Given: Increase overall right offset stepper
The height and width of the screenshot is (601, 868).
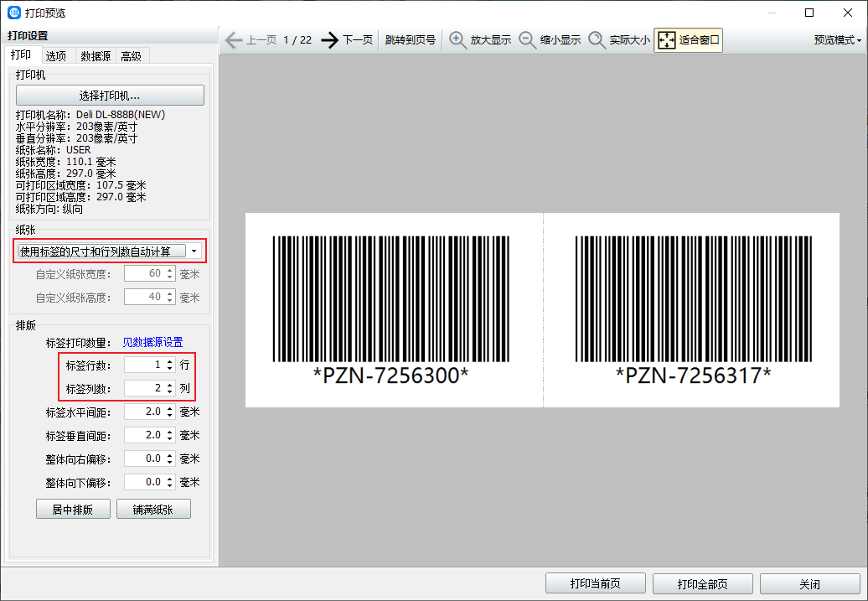Looking at the screenshot, I should pos(170,455).
